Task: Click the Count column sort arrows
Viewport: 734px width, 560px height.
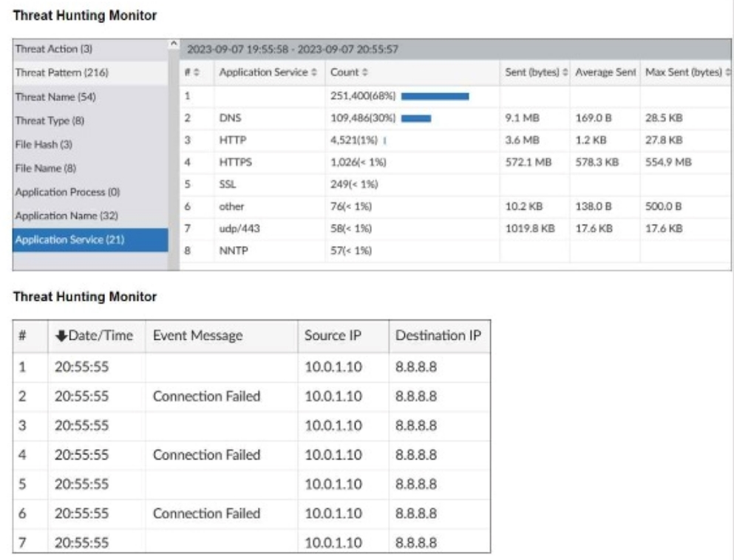Action: coord(364,73)
